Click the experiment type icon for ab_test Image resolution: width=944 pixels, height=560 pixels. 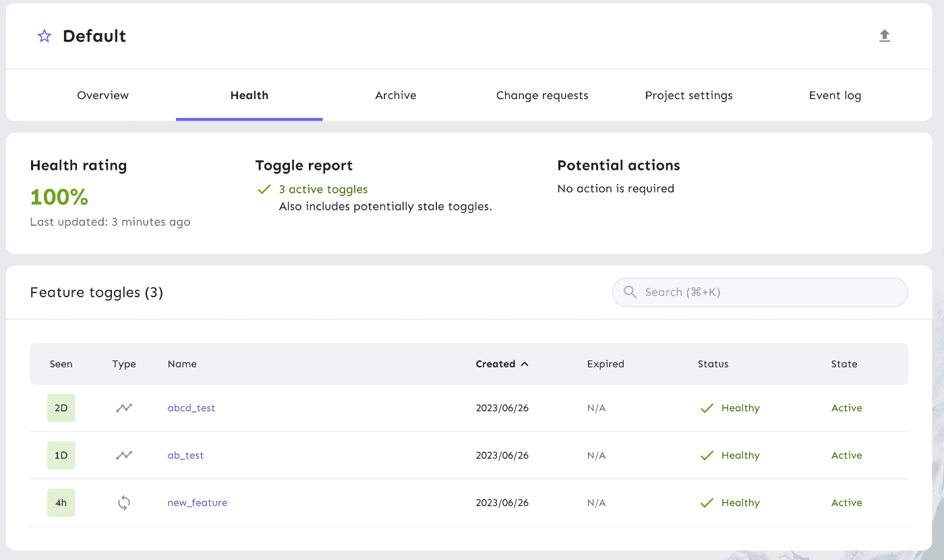pos(124,456)
